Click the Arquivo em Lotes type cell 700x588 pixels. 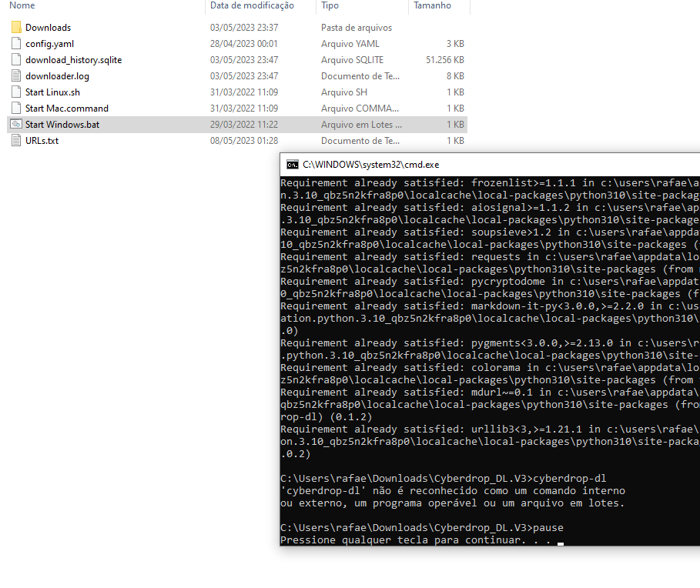(x=361, y=125)
